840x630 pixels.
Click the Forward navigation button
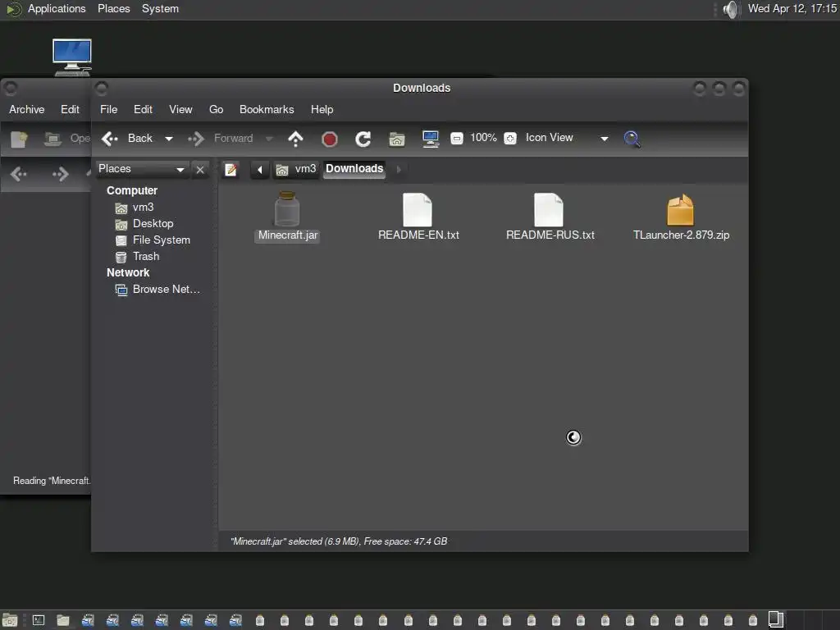(221, 139)
